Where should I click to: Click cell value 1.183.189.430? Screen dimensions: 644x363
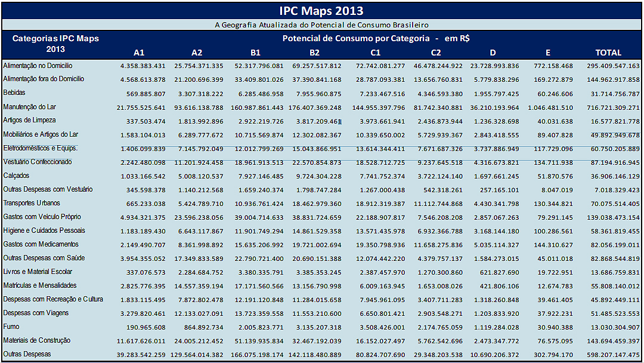point(143,232)
